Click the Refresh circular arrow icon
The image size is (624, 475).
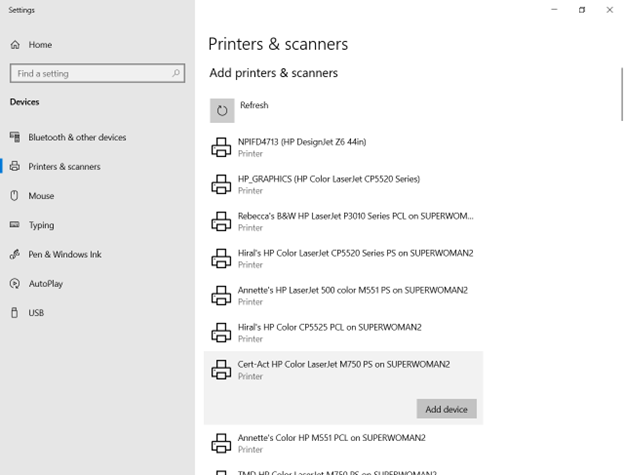click(x=222, y=111)
